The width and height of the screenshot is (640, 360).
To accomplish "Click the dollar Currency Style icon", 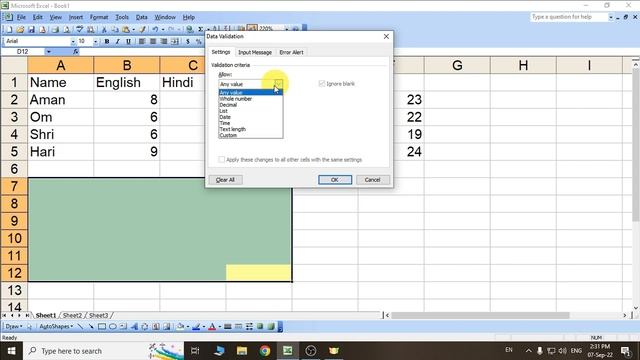I will pyautogui.click(x=188, y=41).
